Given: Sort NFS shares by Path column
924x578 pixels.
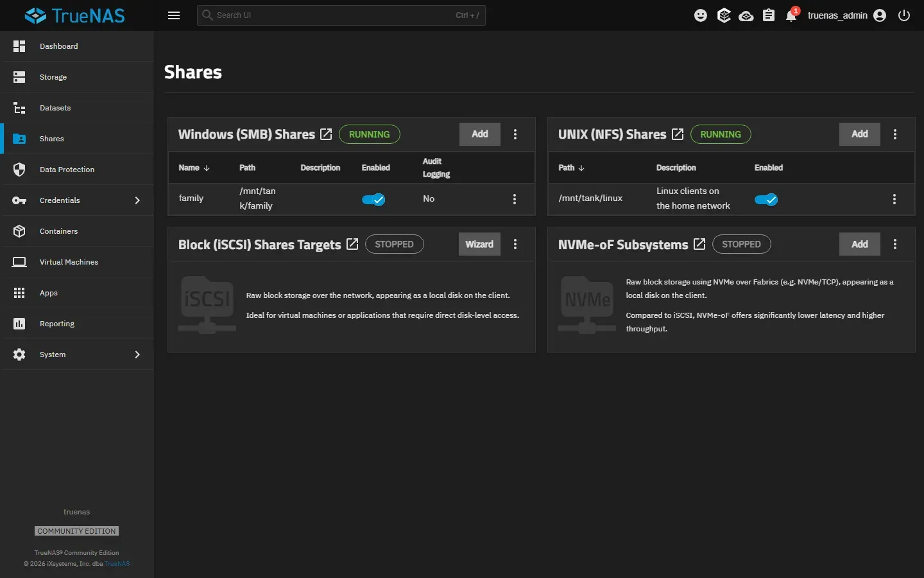Looking at the screenshot, I should [x=571, y=168].
